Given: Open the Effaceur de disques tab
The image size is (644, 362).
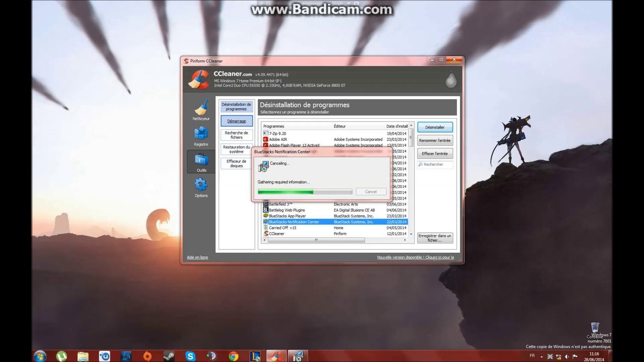Looking at the screenshot, I should point(236,163).
